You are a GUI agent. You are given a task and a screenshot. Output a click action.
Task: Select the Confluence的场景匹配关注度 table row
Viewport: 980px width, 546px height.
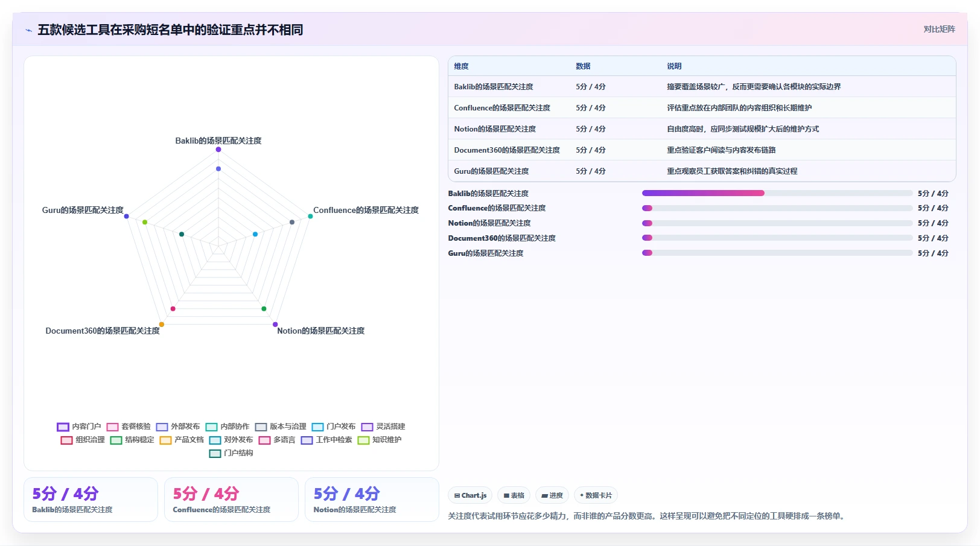pos(702,108)
